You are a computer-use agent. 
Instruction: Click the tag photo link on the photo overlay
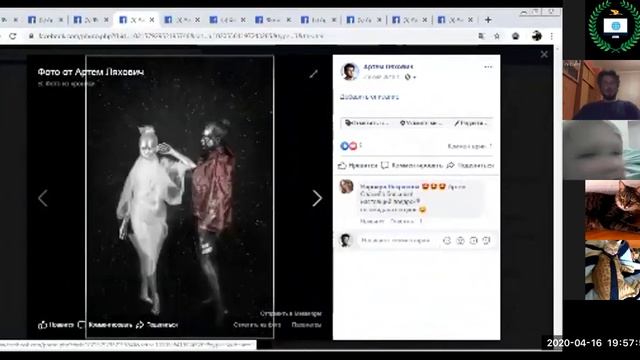click(257, 325)
